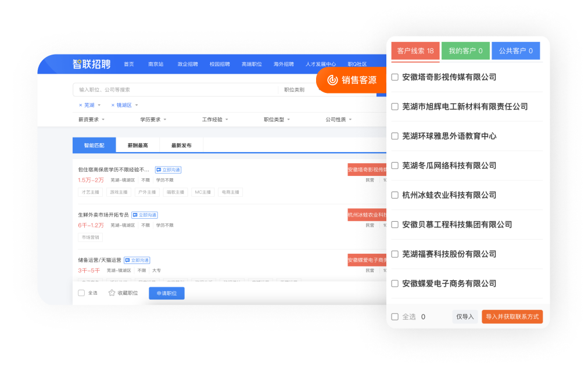Open the 我的客户 tab

465,51
